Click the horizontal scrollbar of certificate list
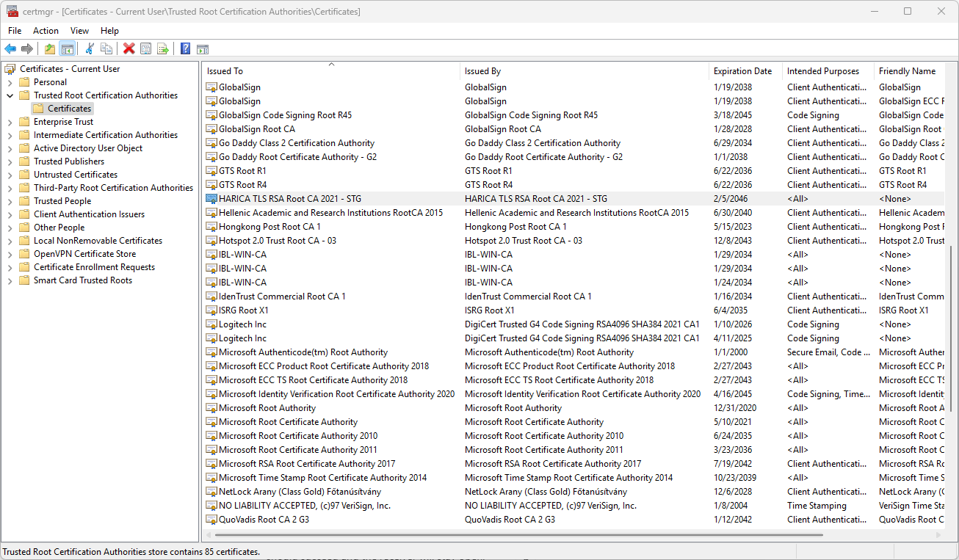959x560 pixels. point(518,535)
